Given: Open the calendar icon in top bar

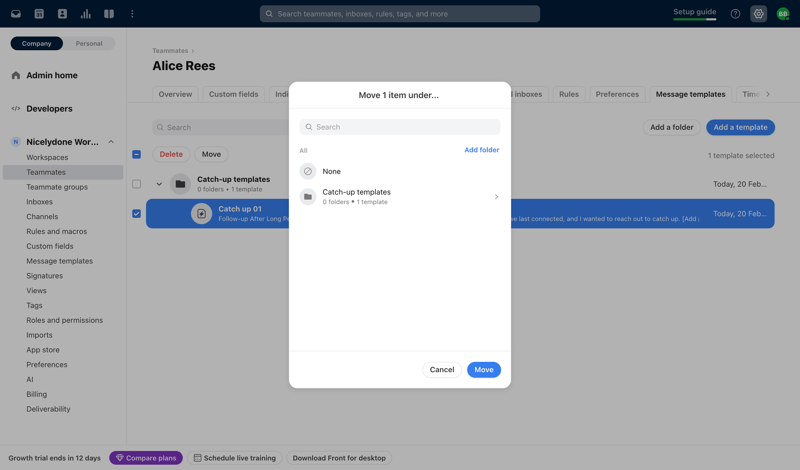Looking at the screenshot, I should [x=39, y=14].
